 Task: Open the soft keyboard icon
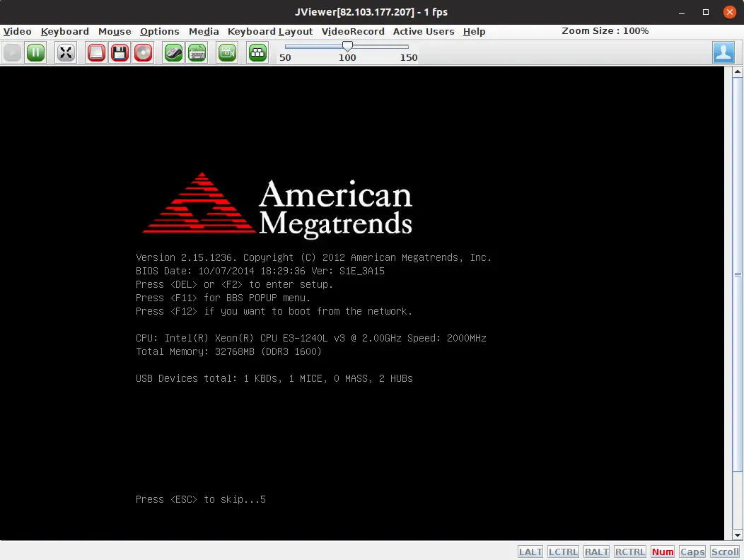(197, 52)
